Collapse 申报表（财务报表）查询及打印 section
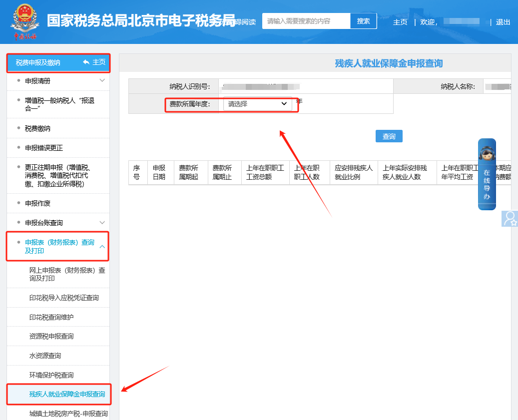This screenshot has width=518, height=420. click(x=102, y=247)
